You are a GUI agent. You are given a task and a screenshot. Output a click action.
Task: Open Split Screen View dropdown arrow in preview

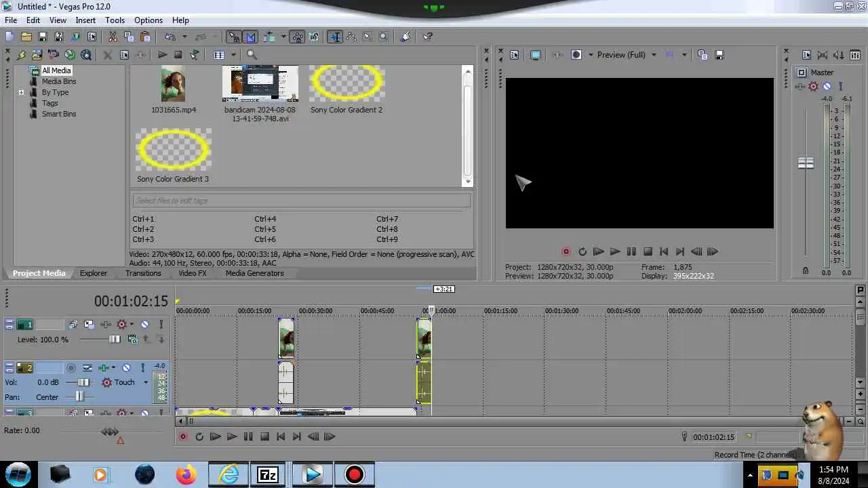(591, 55)
